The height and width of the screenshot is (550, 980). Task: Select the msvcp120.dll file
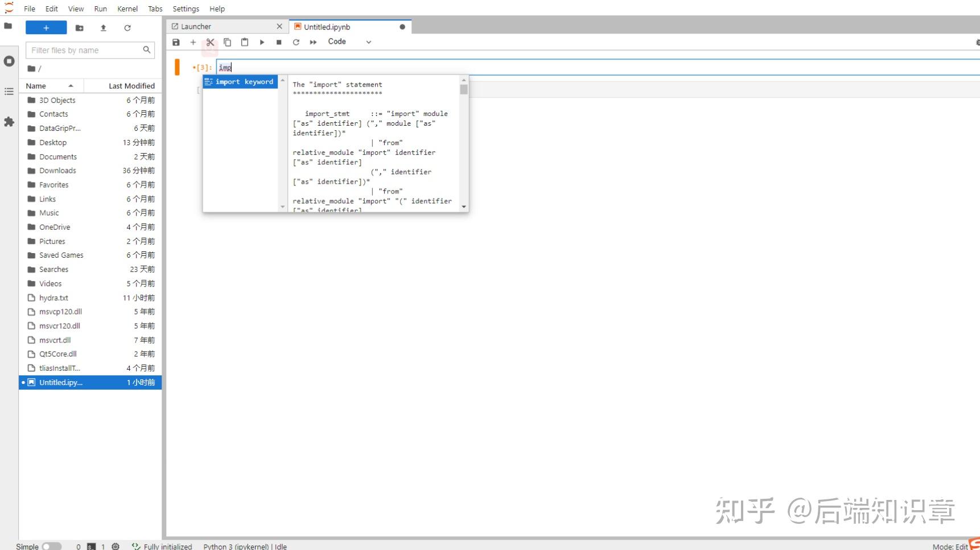(x=90, y=312)
